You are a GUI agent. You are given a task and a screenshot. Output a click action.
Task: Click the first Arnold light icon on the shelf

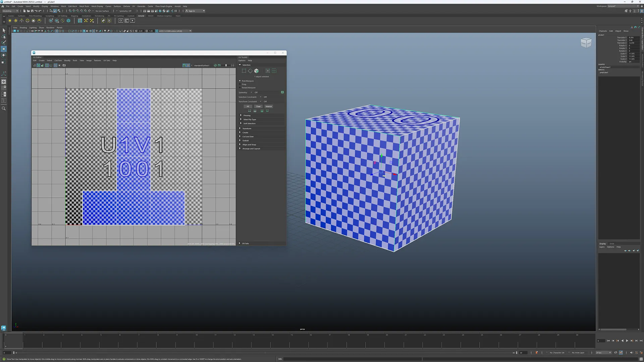[x=10, y=21]
